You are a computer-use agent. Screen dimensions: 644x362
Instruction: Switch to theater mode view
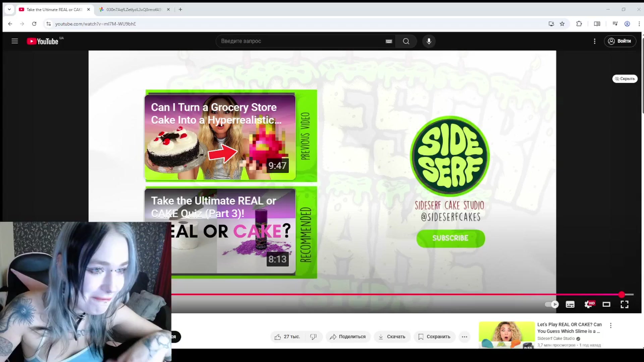click(606, 304)
